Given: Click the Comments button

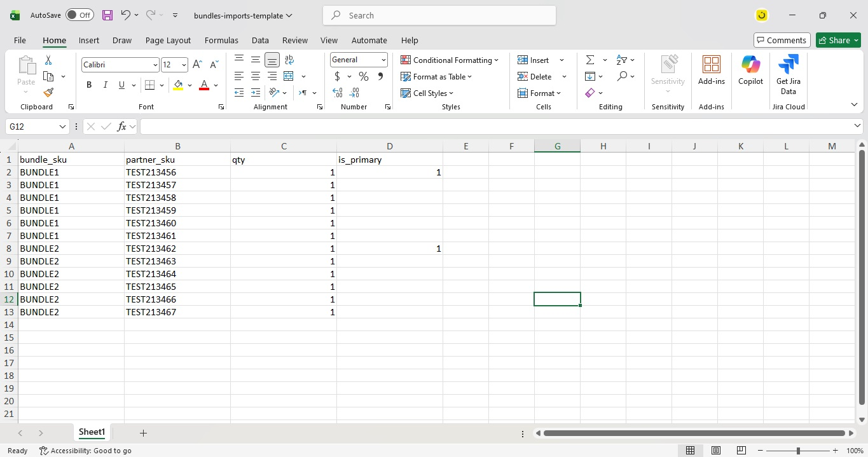Looking at the screenshot, I should (x=782, y=40).
